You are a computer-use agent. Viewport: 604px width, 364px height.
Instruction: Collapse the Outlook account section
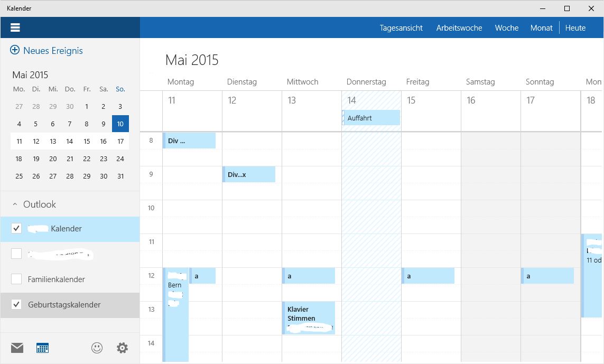[15, 204]
